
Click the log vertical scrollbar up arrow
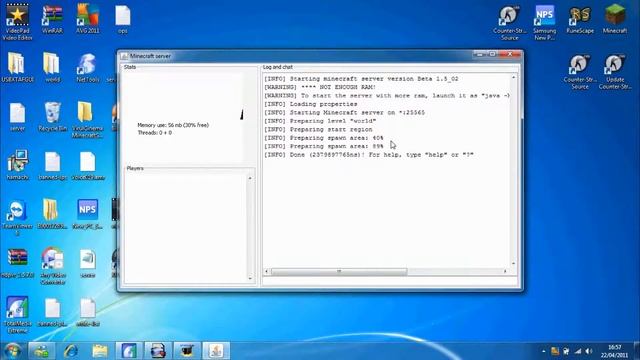pos(513,77)
